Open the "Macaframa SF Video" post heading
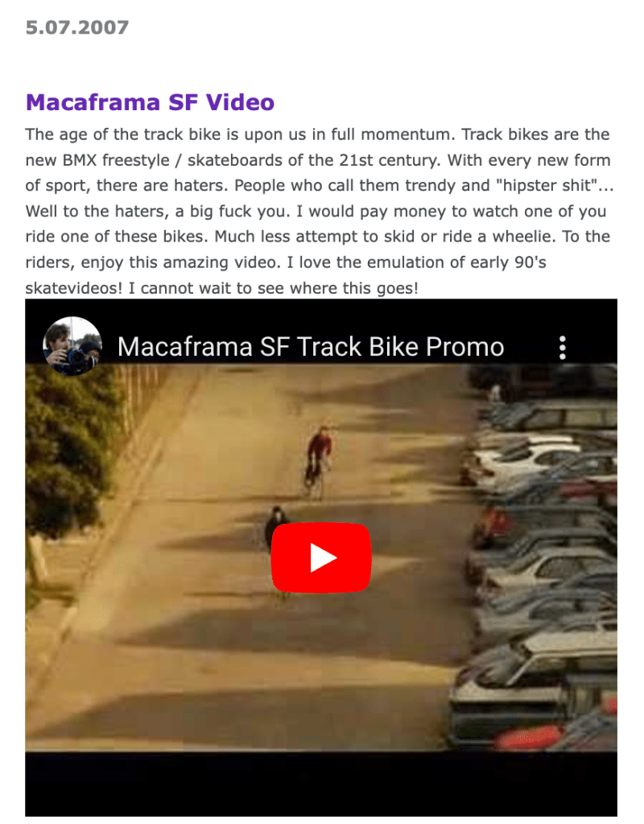644x824 pixels. click(150, 102)
